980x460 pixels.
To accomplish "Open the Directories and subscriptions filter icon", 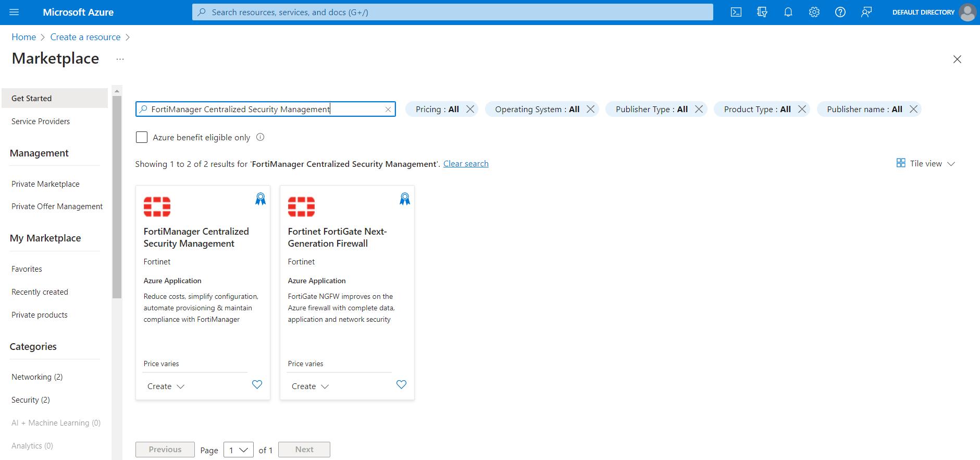I will tap(762, 12).
